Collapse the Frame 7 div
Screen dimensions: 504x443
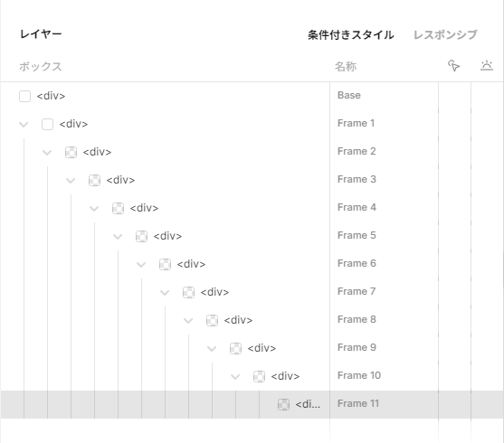point(165,292)
